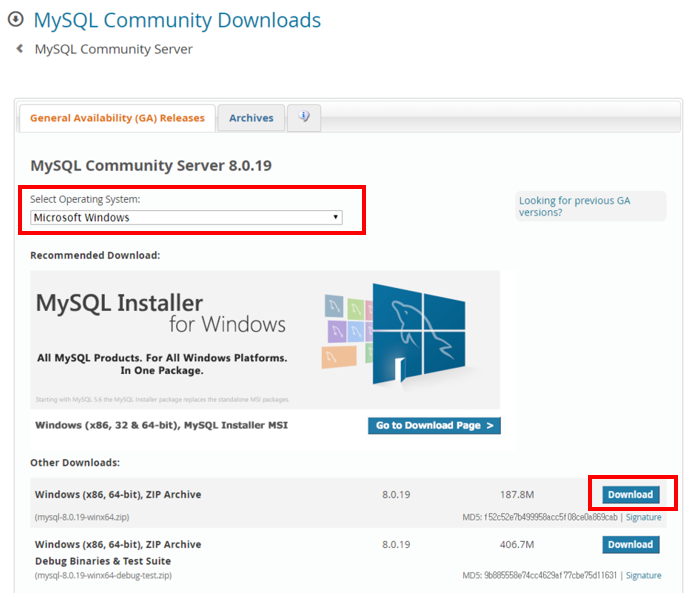Select General Availability (GA) Releases tab
Image resolution: width=693 pixels, height=603 pixels.
[117, 118]
